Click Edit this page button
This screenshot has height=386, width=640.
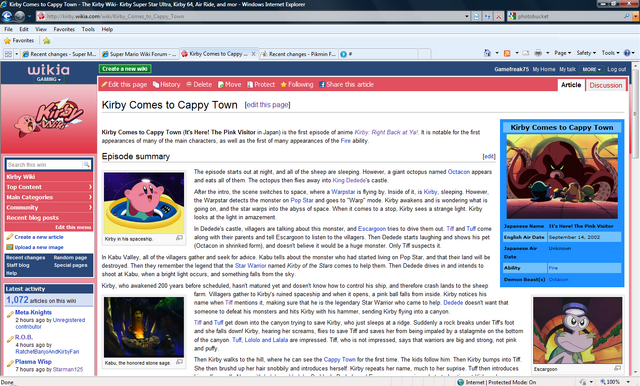pyautogui.click(x=124, y=84)
